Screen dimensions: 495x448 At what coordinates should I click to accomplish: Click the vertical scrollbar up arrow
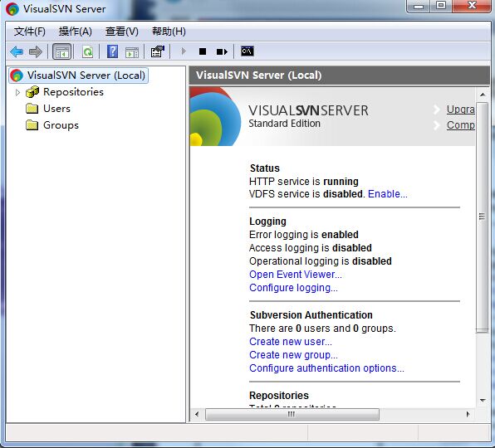coord(483,95)
